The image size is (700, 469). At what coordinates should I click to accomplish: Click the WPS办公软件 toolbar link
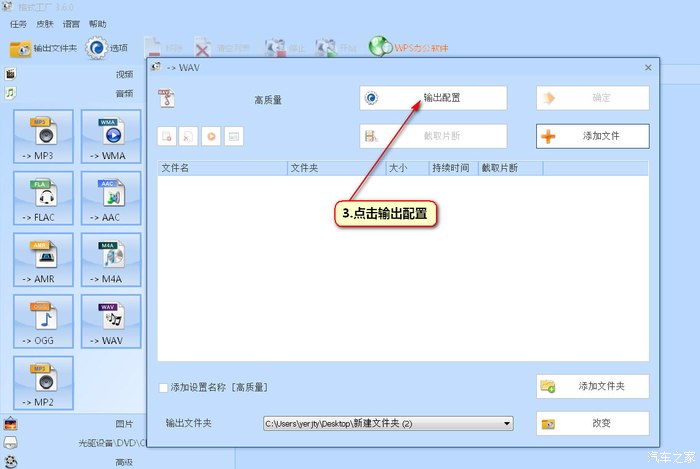408,47
